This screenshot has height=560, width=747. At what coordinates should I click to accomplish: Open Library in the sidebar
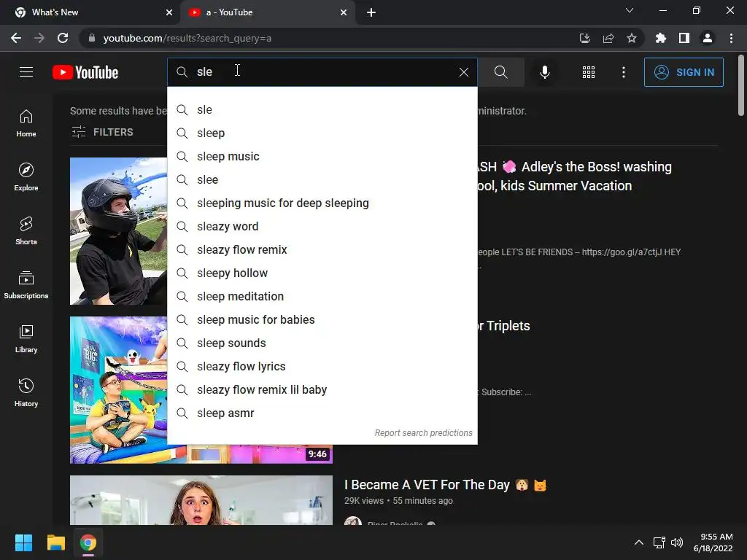pyautogui.click(x=26, y=338)
